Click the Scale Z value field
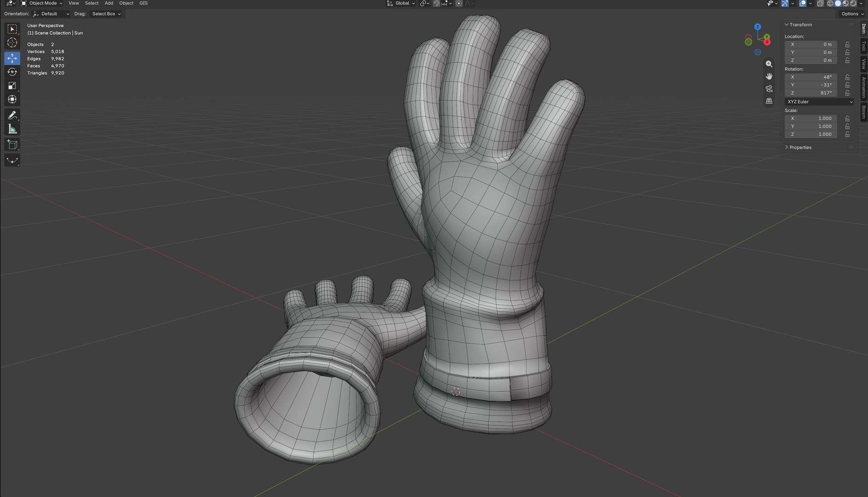 [x=811, y=134]
